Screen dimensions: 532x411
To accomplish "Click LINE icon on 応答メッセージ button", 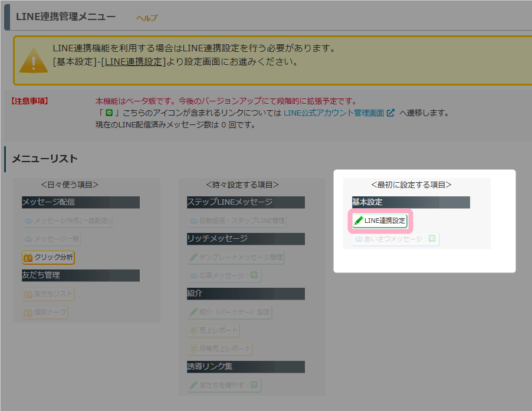I will (254, 275).
